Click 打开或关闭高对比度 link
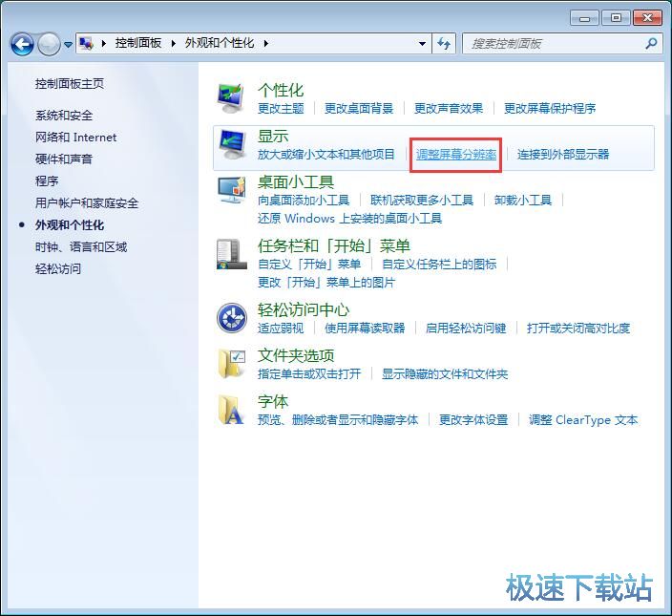Viewport: 672px width, 616px height. pyautogui.click(x=578, y=329)
